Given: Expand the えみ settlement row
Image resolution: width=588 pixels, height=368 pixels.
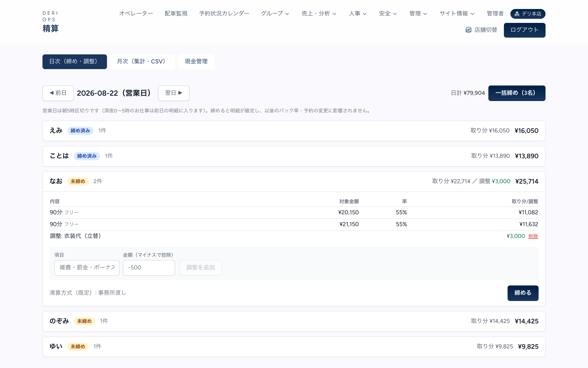Looking at the screenshot, I should 294,131.
